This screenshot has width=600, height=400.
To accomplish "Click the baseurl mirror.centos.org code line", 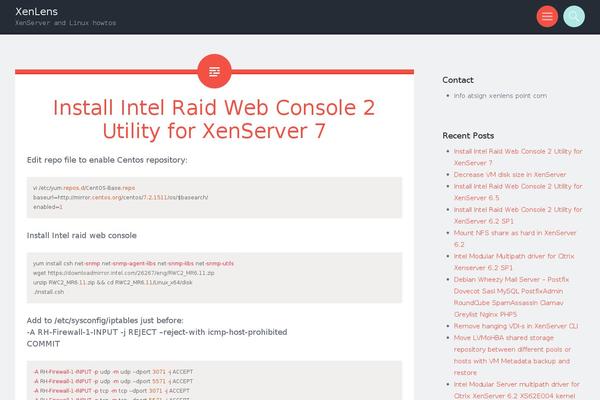I will [121, 198].
